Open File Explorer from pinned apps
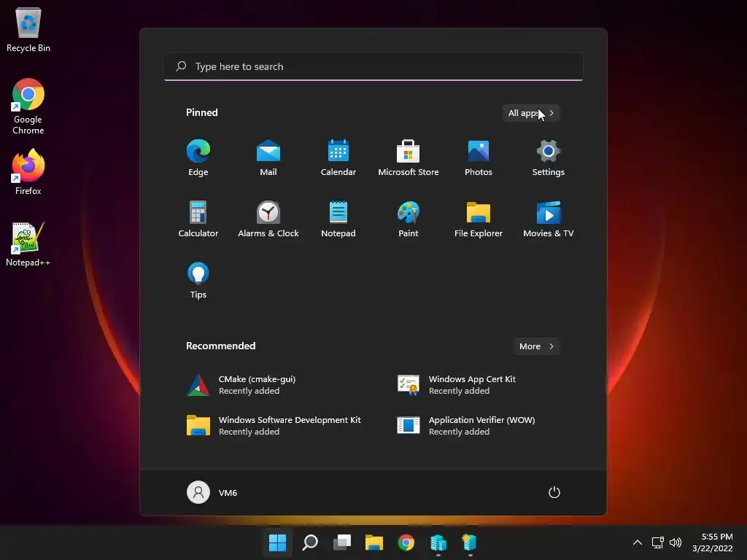Image resolution: width=747 pixels, height=560 pixels. (x=479, y=219)
